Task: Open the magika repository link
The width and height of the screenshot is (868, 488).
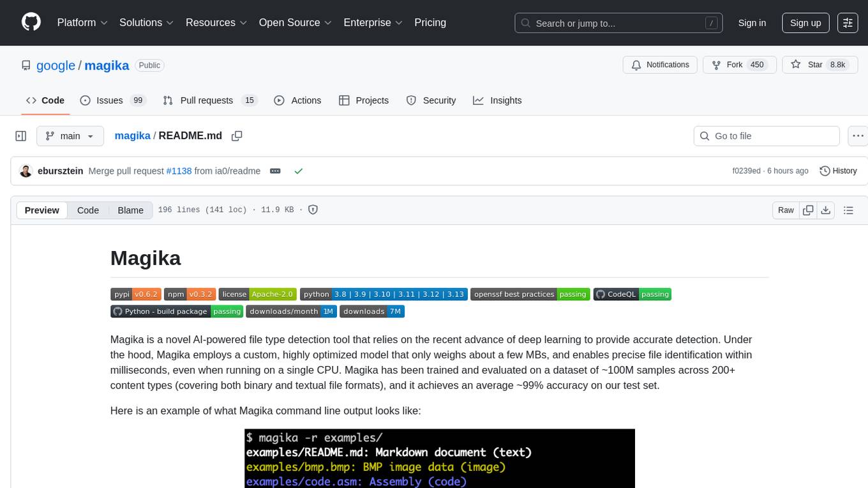Action: [x=107, y=65]
